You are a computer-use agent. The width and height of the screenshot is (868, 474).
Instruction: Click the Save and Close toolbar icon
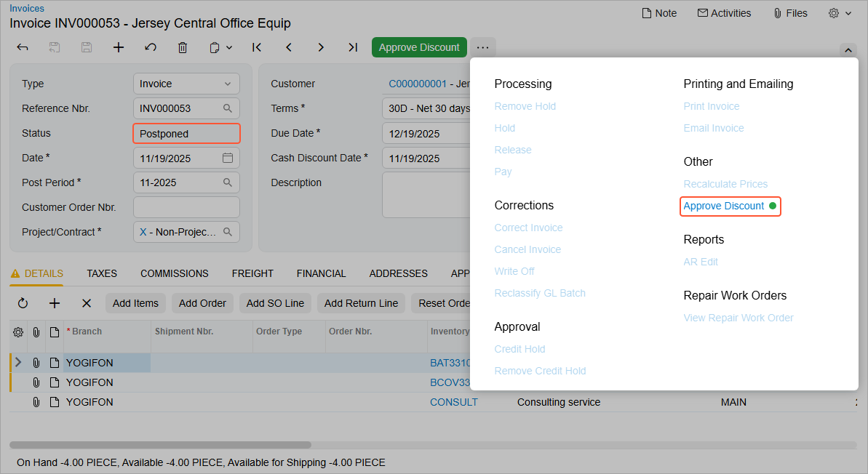coord(55,47)
